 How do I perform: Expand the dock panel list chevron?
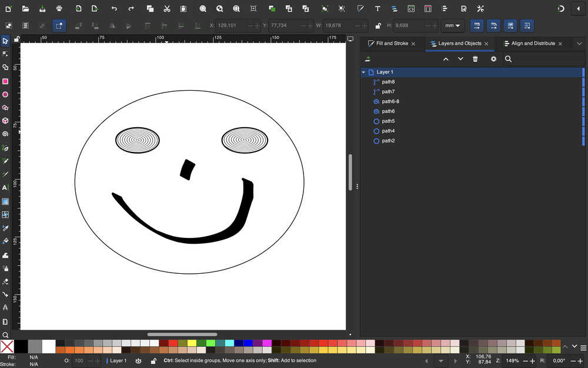(579, 44)
